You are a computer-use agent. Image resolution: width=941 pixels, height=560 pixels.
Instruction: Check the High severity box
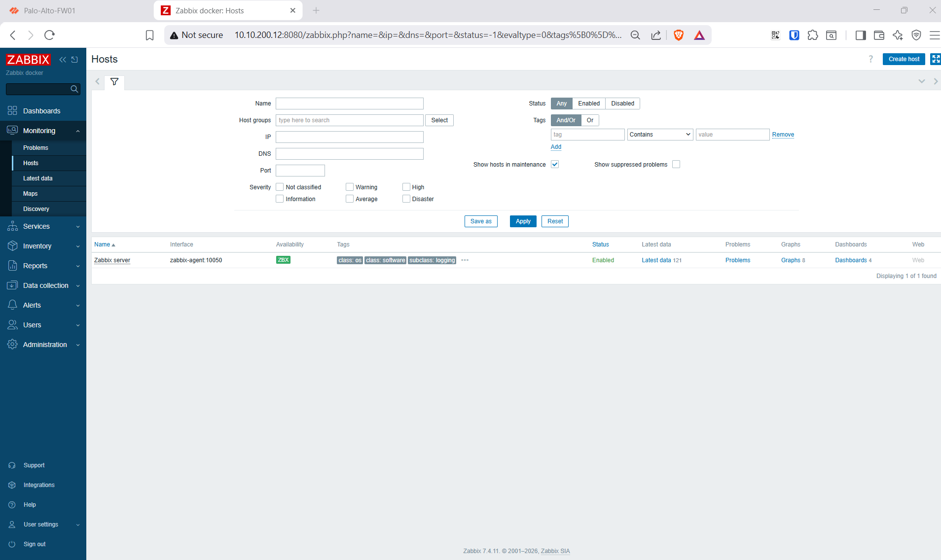pos(406,187)
